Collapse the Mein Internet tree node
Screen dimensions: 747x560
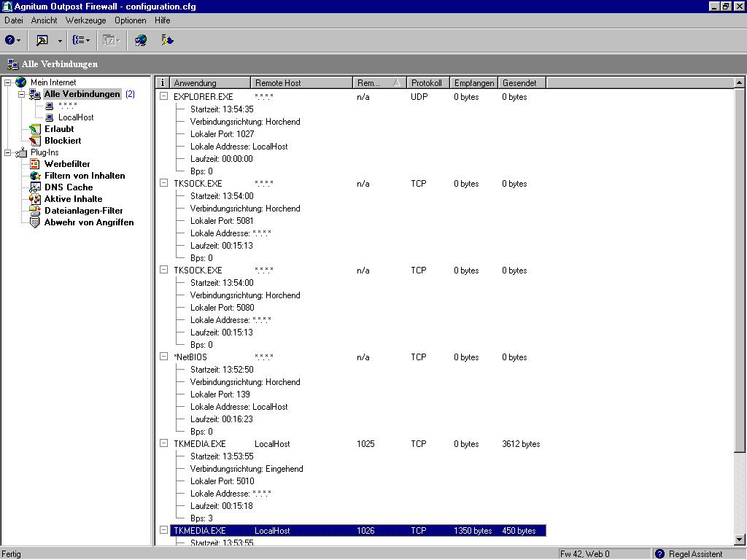click(x=8, y=82)
